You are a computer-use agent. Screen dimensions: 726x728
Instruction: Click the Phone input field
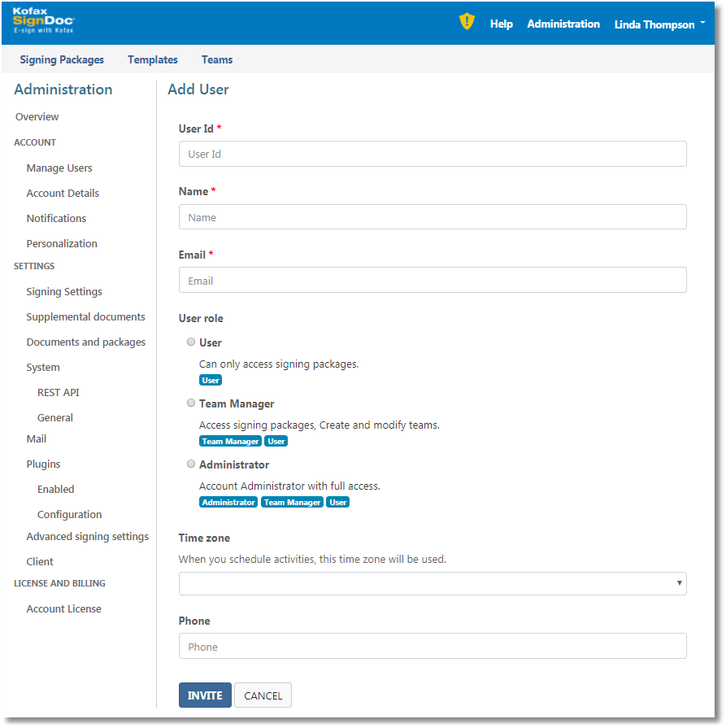[433, 647]
